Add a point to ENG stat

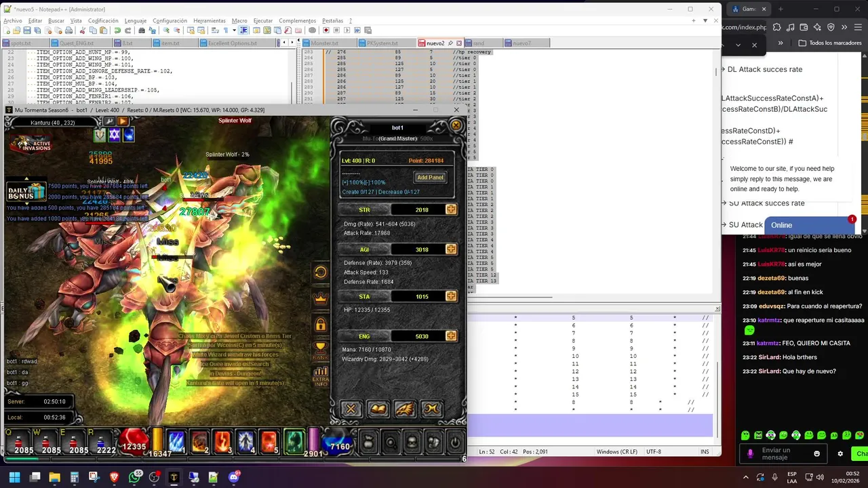pyautogui.click(x=451, y=336)
